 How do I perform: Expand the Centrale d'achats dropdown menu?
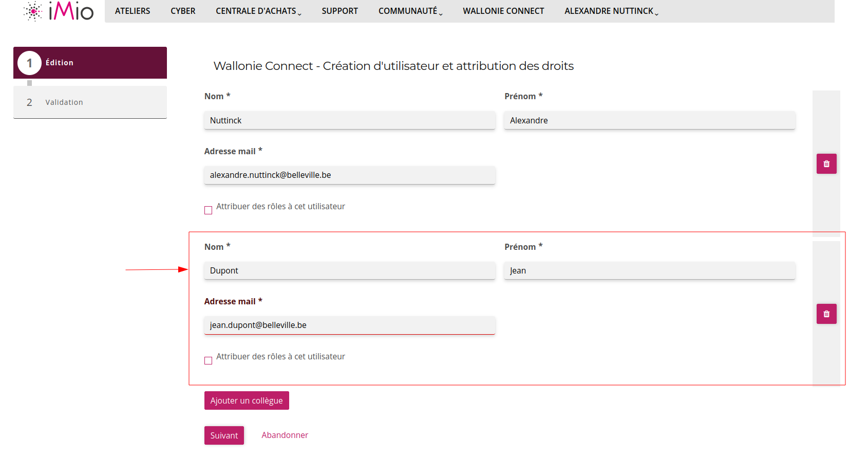(258, 11)
